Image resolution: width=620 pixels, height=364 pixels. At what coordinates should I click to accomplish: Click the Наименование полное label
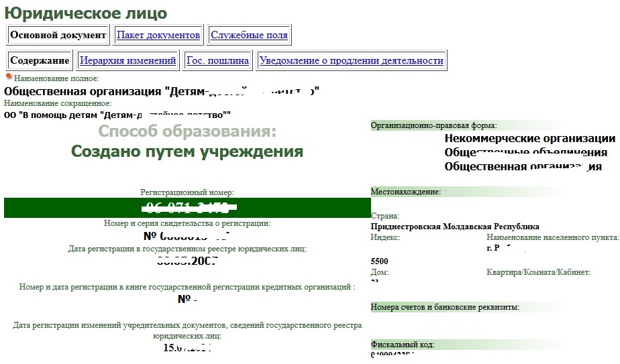56,78
